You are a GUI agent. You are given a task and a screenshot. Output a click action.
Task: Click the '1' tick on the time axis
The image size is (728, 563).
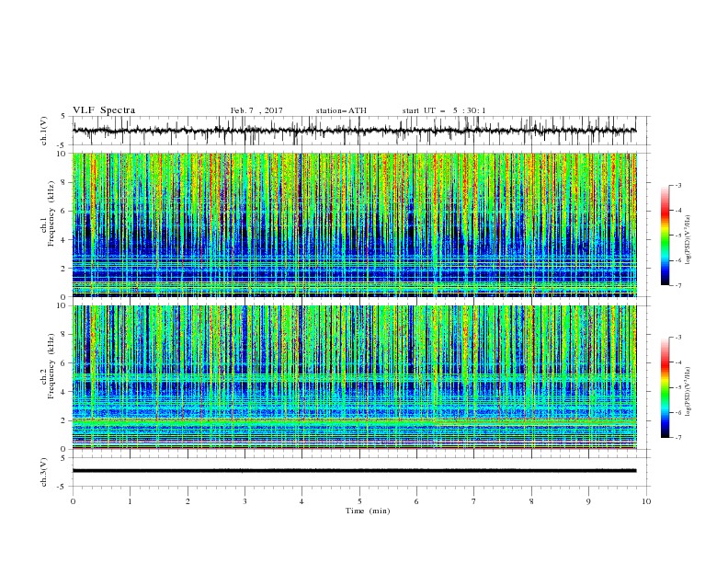pyautogui.click(x=130, y=501)
